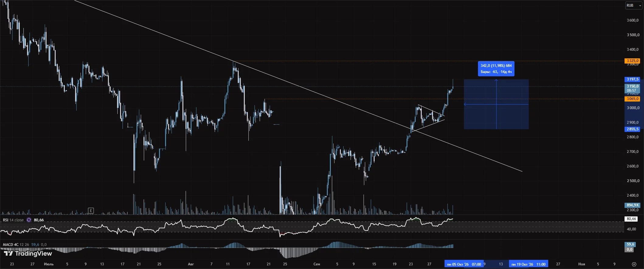Viewport: 644px width, 269px height.
Task: Open the RUB currency dropdown
Action: 633,5
